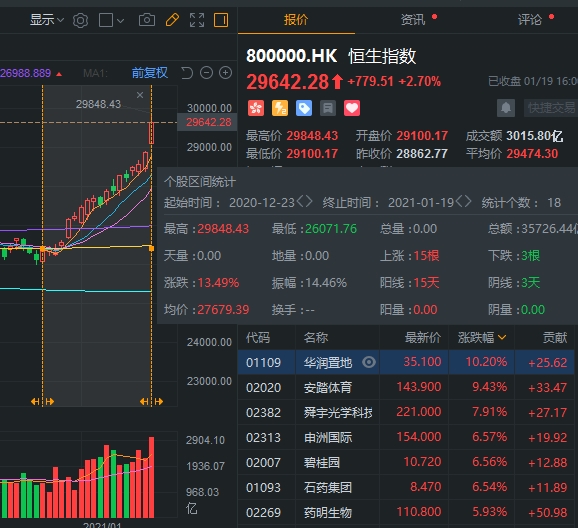
Task: Take a chart screenshot with camera icon
Action: [x=147, y=20]
